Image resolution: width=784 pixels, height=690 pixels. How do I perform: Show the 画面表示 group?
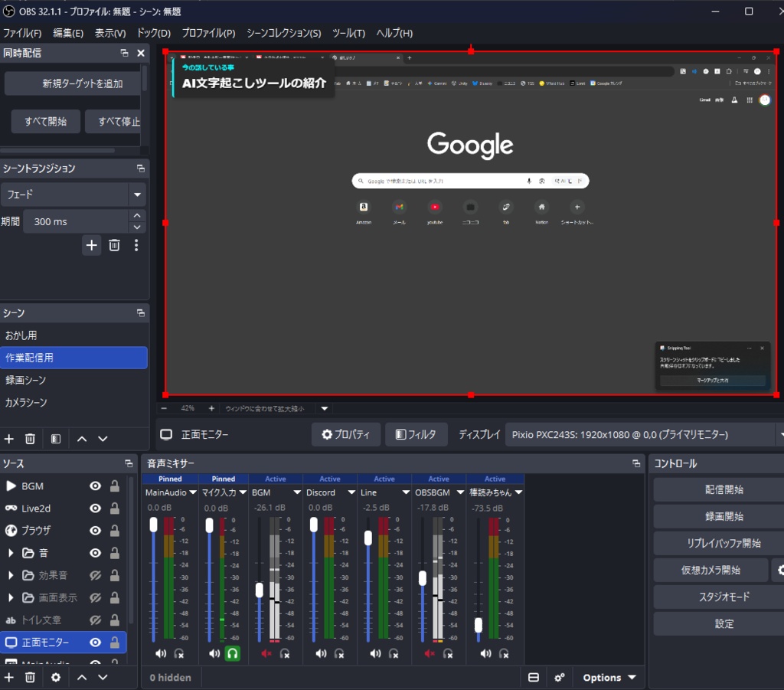pyautogui.click(x=95, y=597)
